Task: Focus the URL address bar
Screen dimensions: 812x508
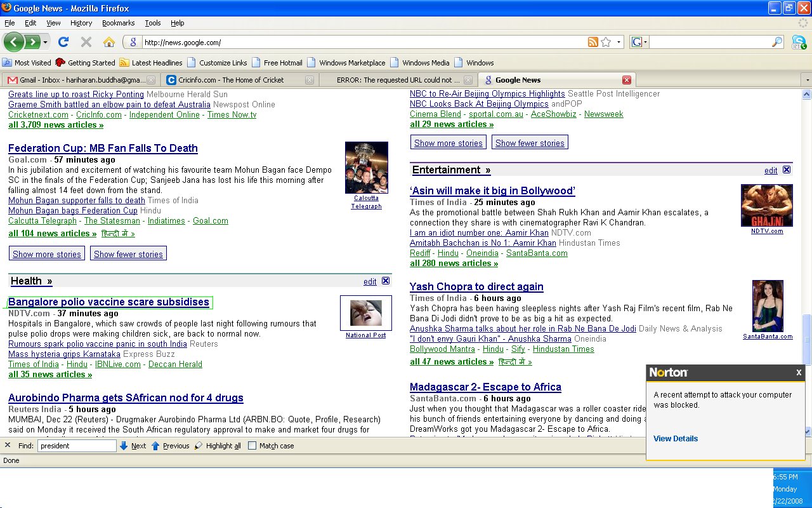Action: (x=365, y=42)
